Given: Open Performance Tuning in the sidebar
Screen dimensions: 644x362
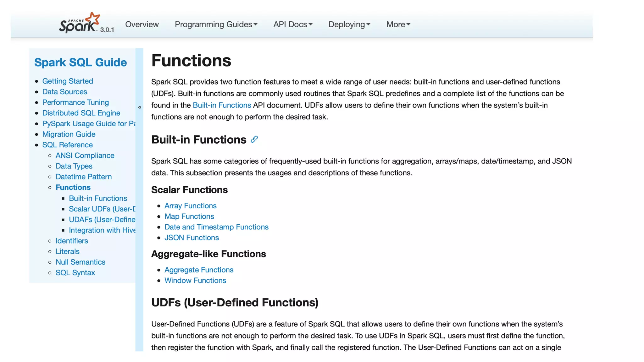Looking at the screenshot, I should 75,102.
